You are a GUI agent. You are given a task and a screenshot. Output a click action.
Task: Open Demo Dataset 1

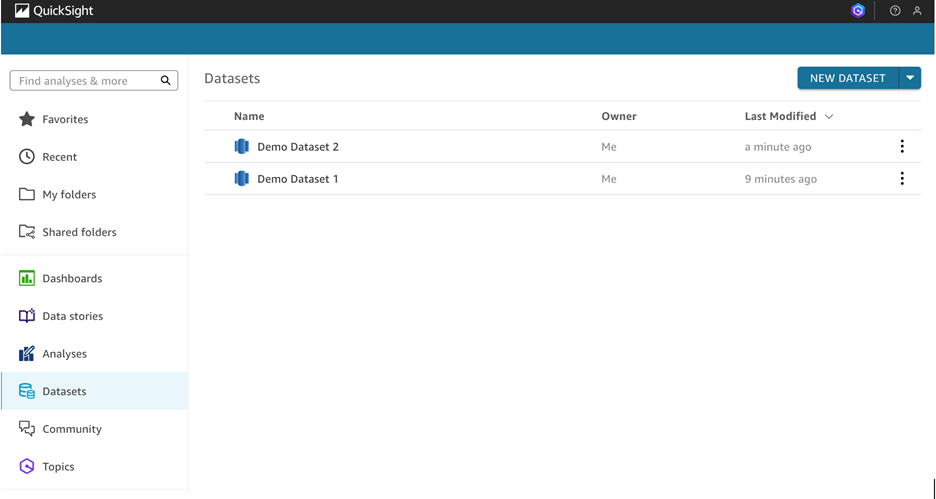coord(298,179)
